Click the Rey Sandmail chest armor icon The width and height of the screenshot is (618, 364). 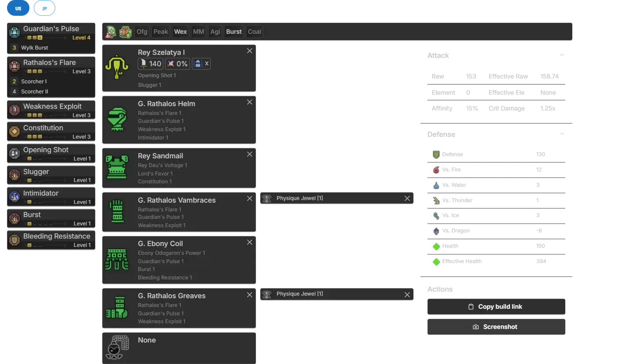(x=117, y=168)
